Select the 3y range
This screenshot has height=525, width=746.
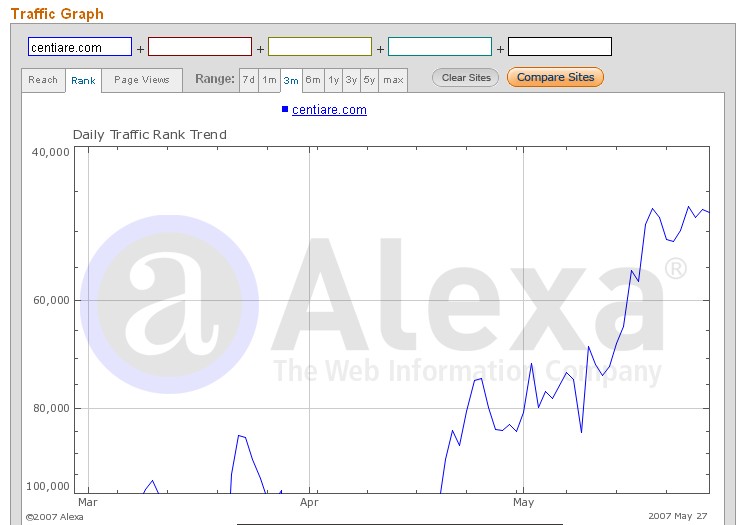point(352,80)
